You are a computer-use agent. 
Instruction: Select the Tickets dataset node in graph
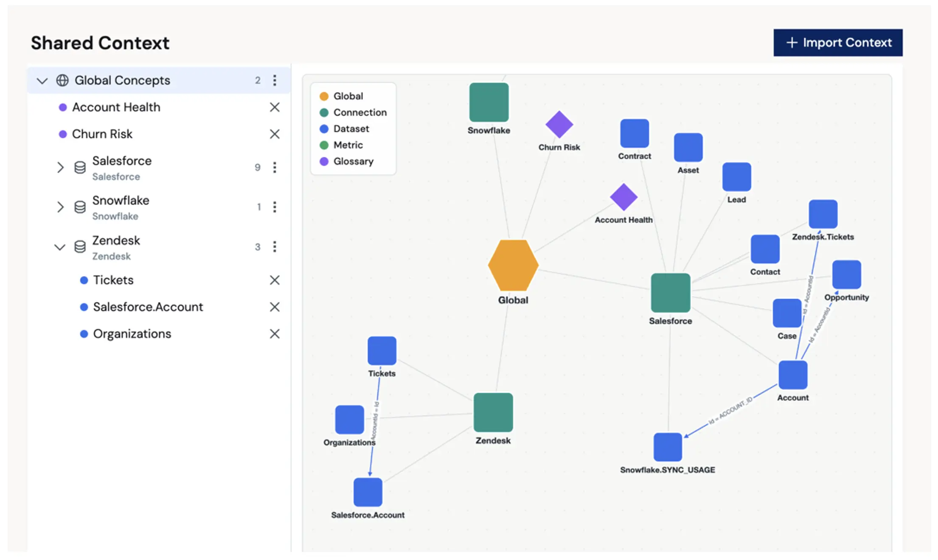point(382,351)
